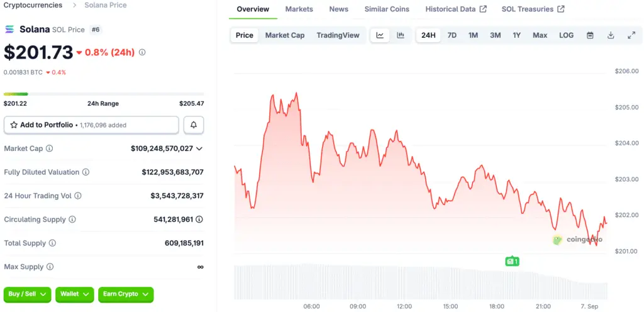644x312 pixels.
Task: Click the 24 Hour Trading Vol info icon
Action: coord(77,196)
